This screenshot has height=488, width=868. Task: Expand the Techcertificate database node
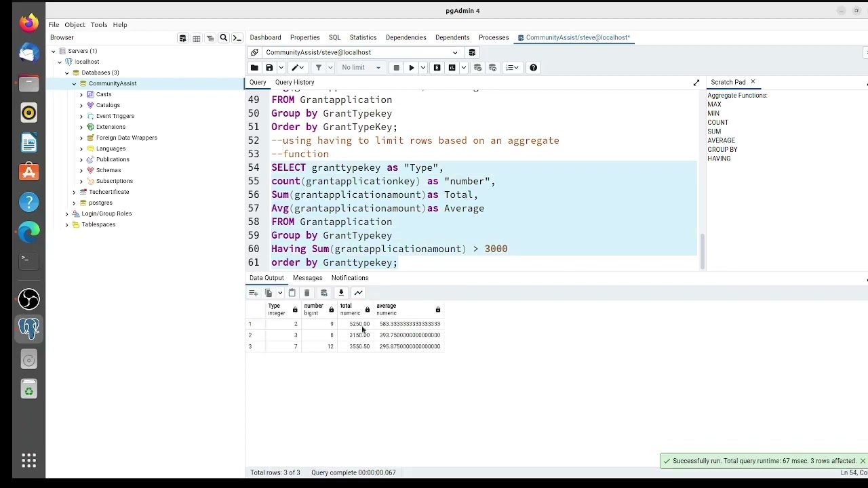pos(75,192)
